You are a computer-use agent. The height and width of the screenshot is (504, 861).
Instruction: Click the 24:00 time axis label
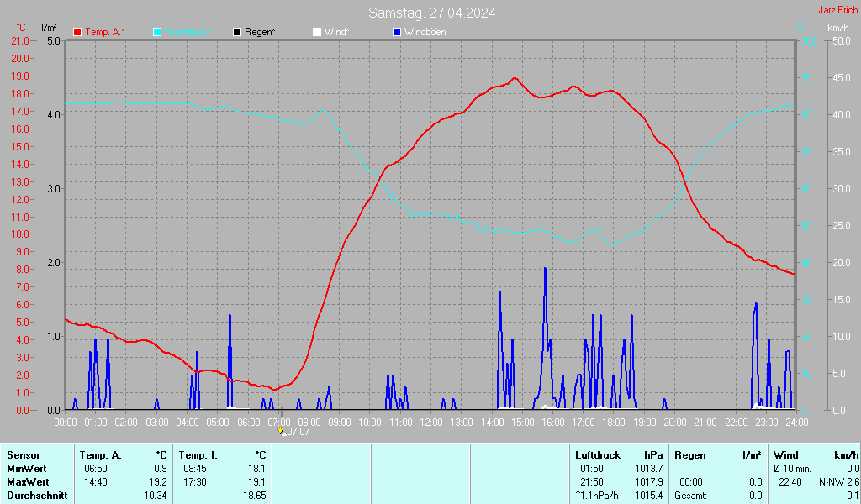(796, 422)
